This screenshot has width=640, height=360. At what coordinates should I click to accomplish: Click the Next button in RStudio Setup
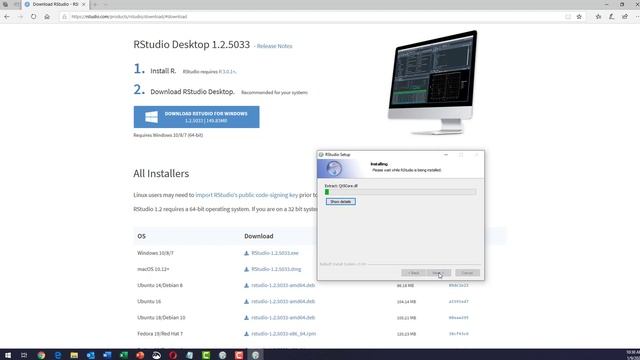pos(438,273)
